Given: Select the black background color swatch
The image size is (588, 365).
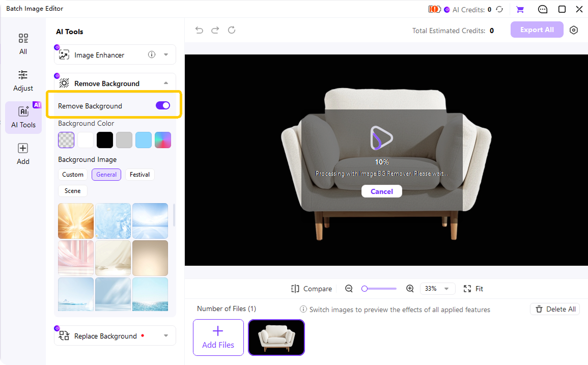Looking at the screenshot, I should pyautogui.click(x=105, y=140).
